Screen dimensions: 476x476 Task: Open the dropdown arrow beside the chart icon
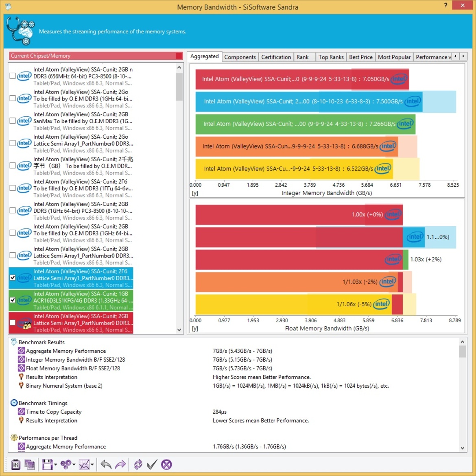(92, 465)
